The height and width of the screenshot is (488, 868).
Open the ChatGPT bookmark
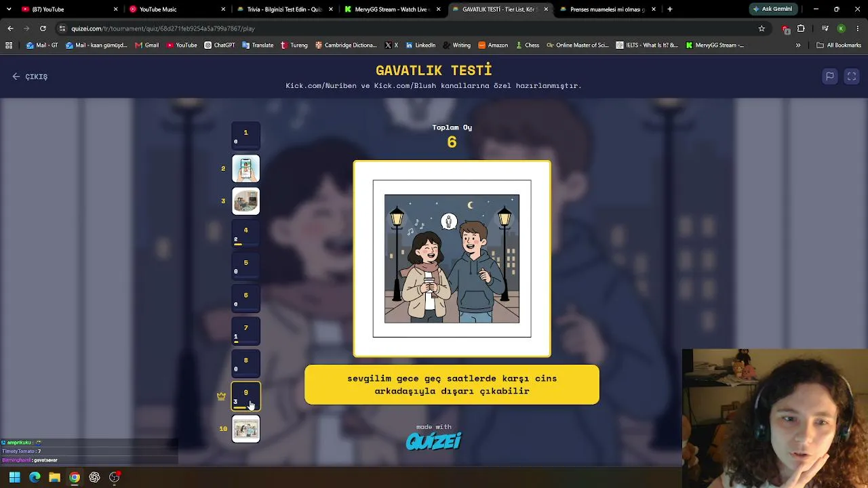(x=220, y=45)
